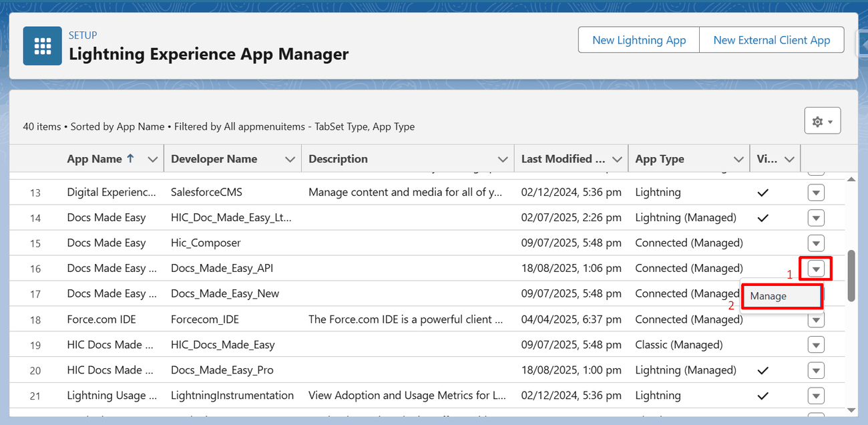Click the 02/07/2025, 2:26 pm date cell
The image size is (868, 425).
pyautogui.click(x=571, y=218)
